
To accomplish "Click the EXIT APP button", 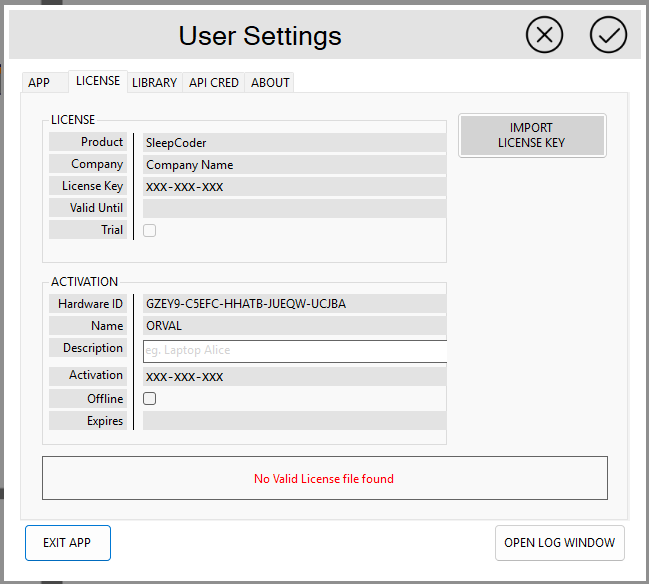I will tap(67, 543).
